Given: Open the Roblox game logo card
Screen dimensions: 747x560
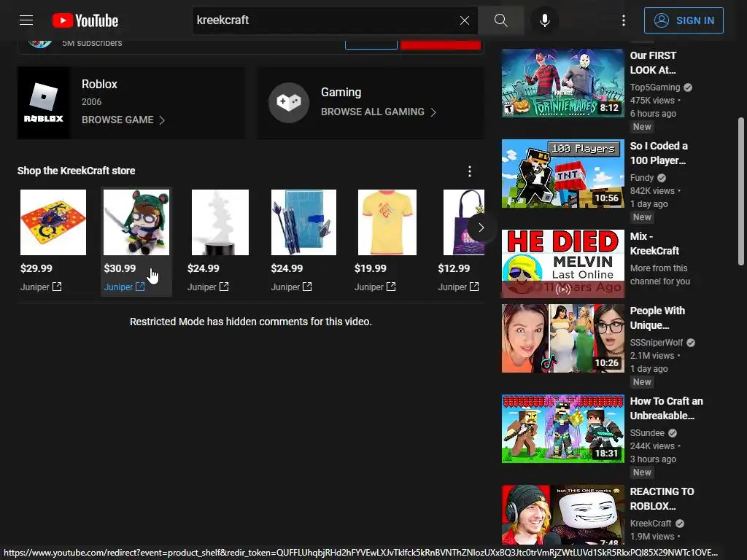Looking at the screenshot, I should pos(43,102).
